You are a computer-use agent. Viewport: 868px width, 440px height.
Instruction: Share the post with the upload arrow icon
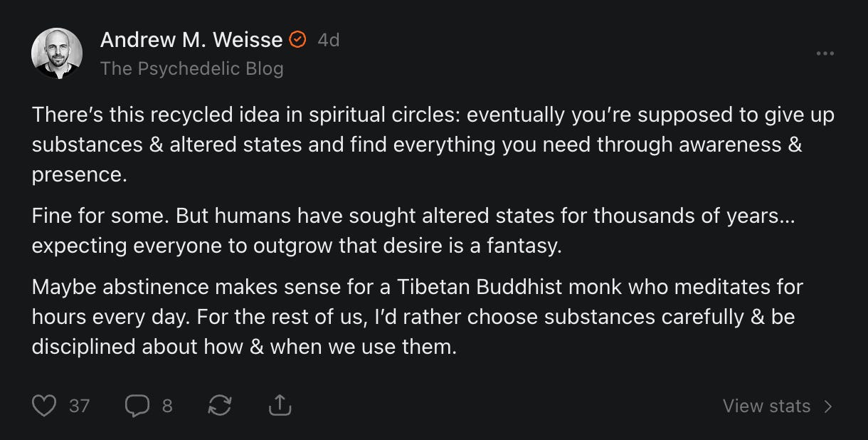click(280, 405)
